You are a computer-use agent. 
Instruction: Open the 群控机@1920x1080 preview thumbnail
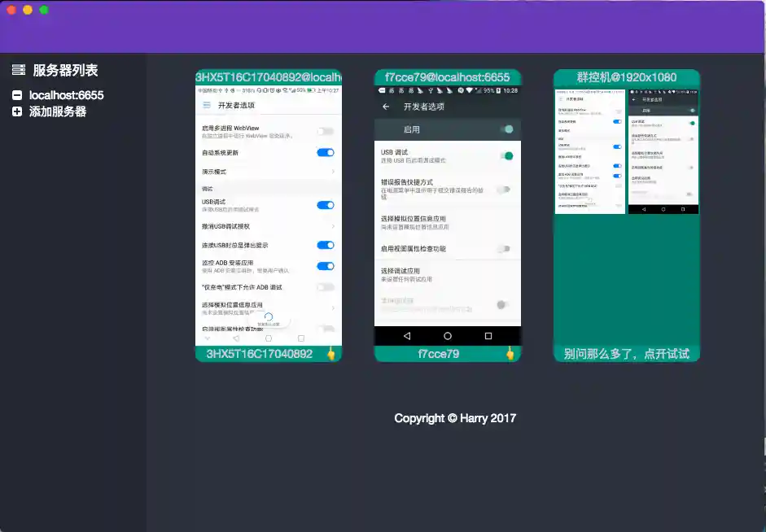pyautogui.click(x=626, y=150)
